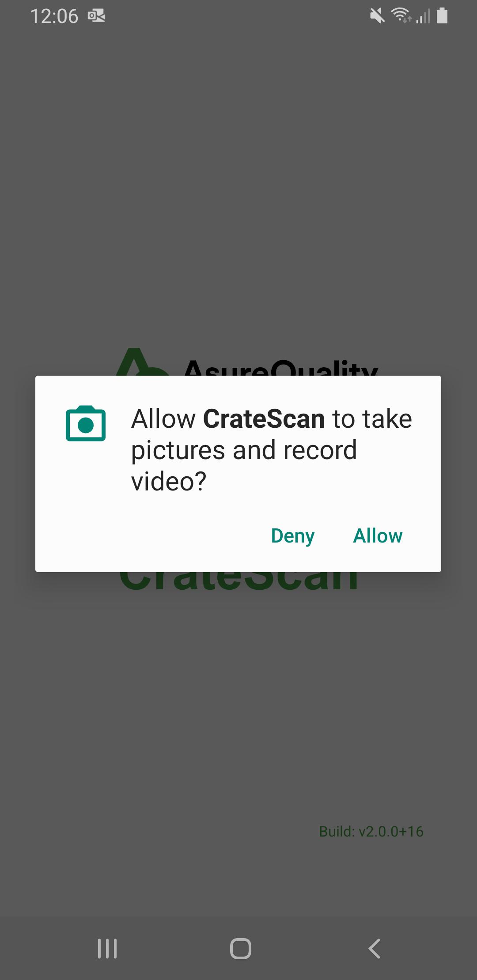Tap the Wi-Fi icon in status bar
The image size is (477, 980).
pyautogui.click(x=401, y=15)
